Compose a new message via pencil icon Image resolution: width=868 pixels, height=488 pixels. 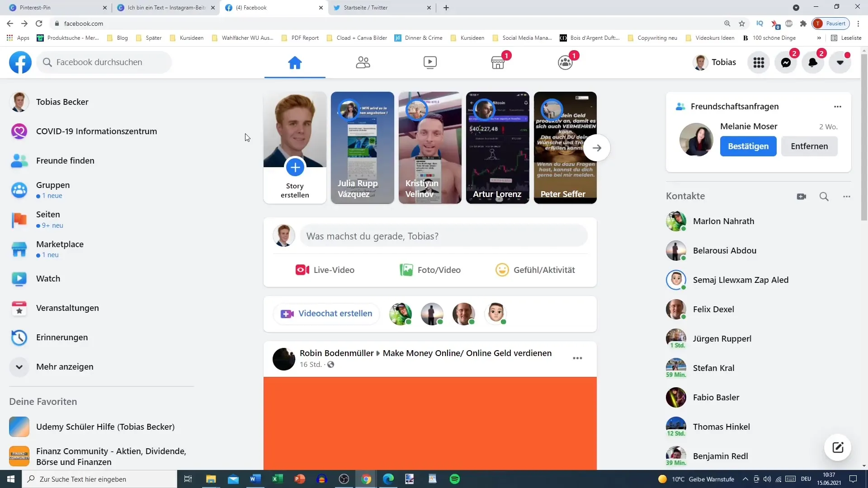click(838, 448)
